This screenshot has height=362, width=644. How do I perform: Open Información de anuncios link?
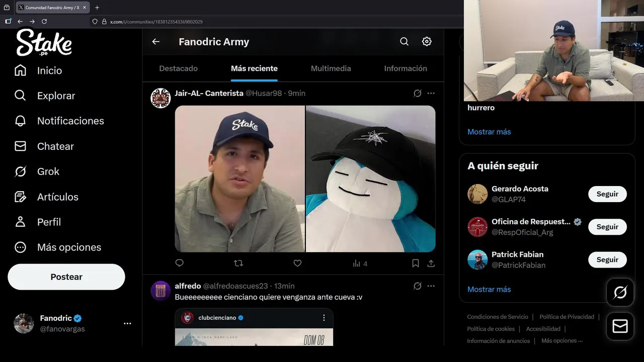tap(499, 341)
